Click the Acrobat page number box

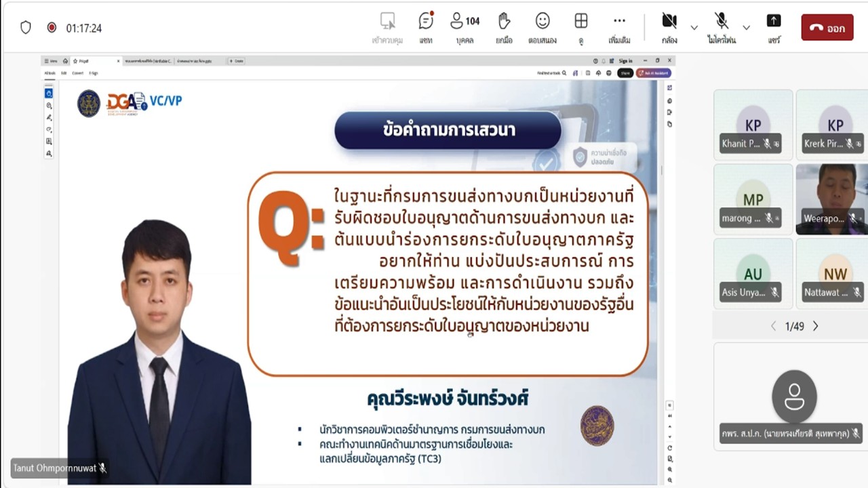click(x=670, y=405)
